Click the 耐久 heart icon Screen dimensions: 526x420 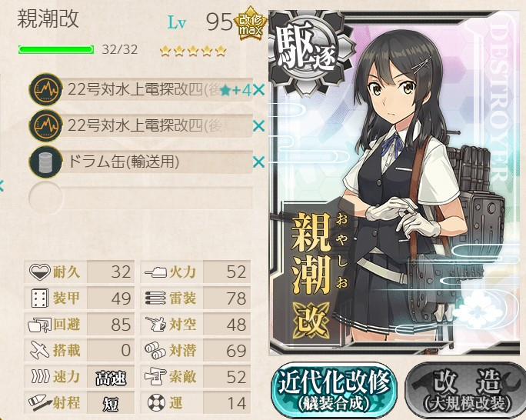tap(39, 271)
